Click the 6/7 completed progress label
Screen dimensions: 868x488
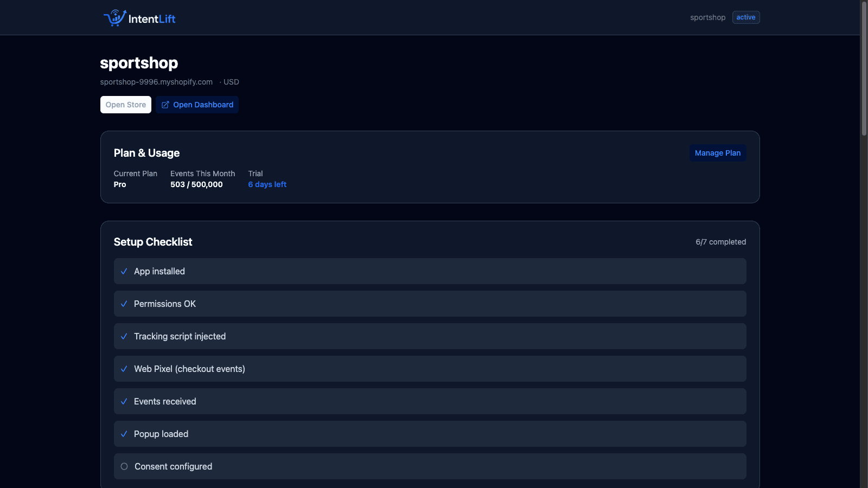click(720, 242)
